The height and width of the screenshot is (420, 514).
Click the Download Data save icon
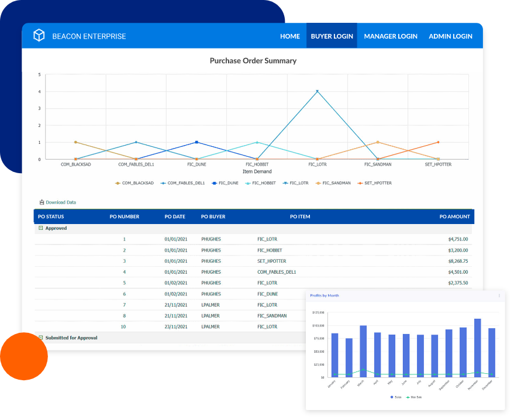click(42, 202)
